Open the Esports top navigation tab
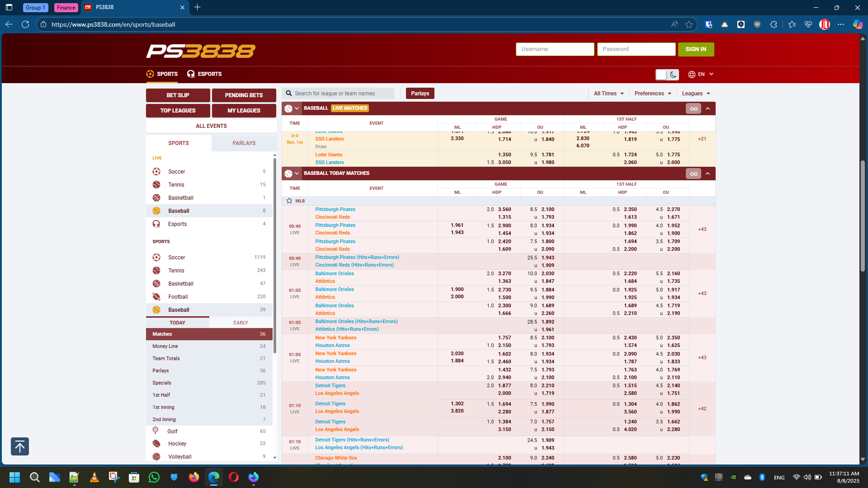This screenshot has height=488, width=868. click(x=204, y=74)
